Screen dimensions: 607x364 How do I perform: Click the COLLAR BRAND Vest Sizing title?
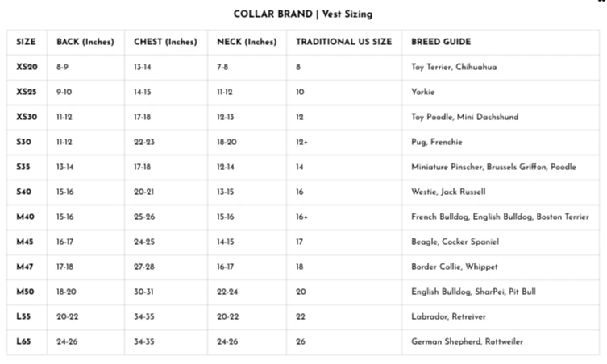click(303, 14)
